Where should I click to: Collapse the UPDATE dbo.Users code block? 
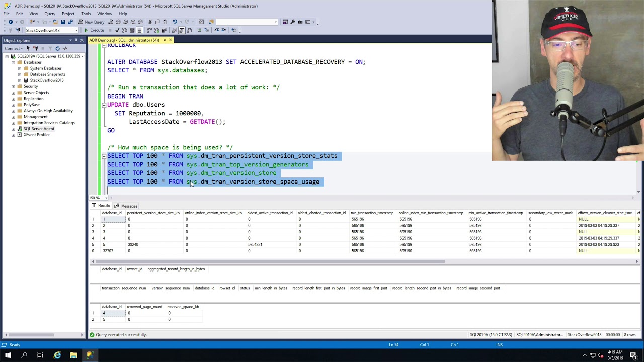pos(104,105)
